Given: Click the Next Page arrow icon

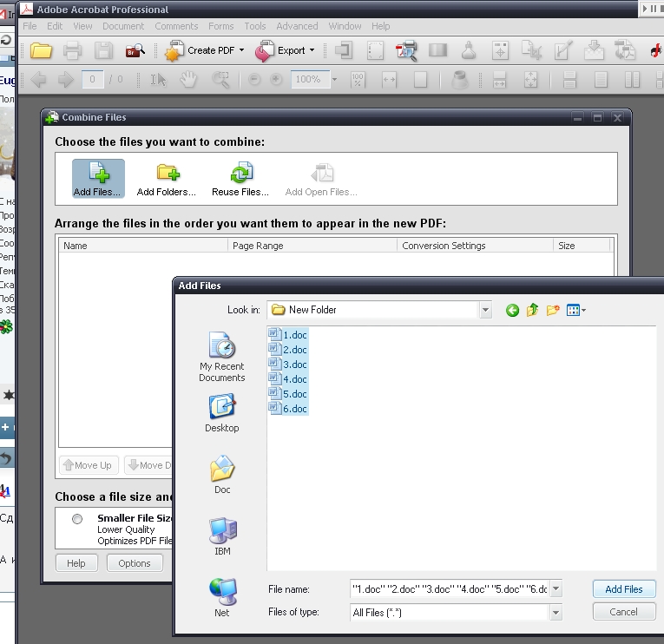Looking at the screenshot, I should pyautogui.click(x=66, y=79).
